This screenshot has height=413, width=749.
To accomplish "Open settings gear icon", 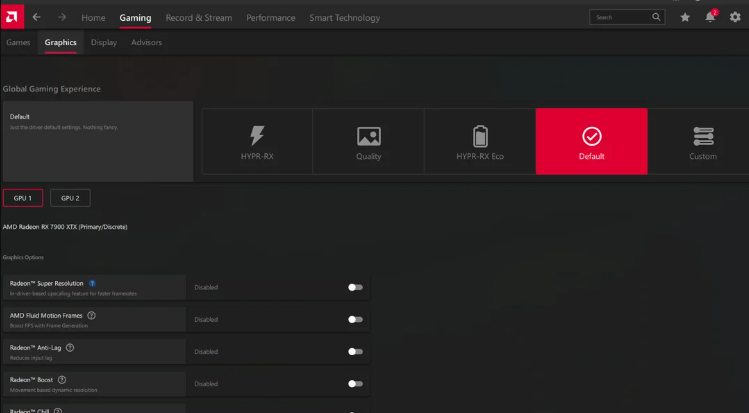I will click(x=735, y=17).
